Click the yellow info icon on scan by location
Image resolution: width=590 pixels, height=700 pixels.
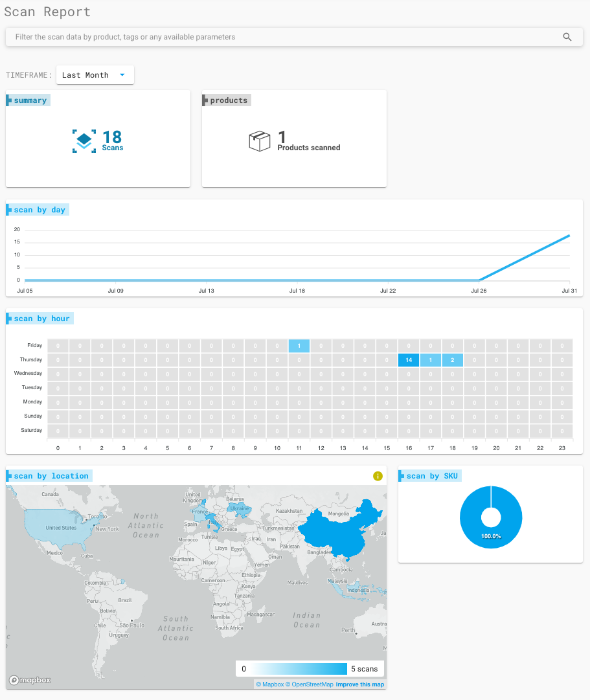[378, 476]
